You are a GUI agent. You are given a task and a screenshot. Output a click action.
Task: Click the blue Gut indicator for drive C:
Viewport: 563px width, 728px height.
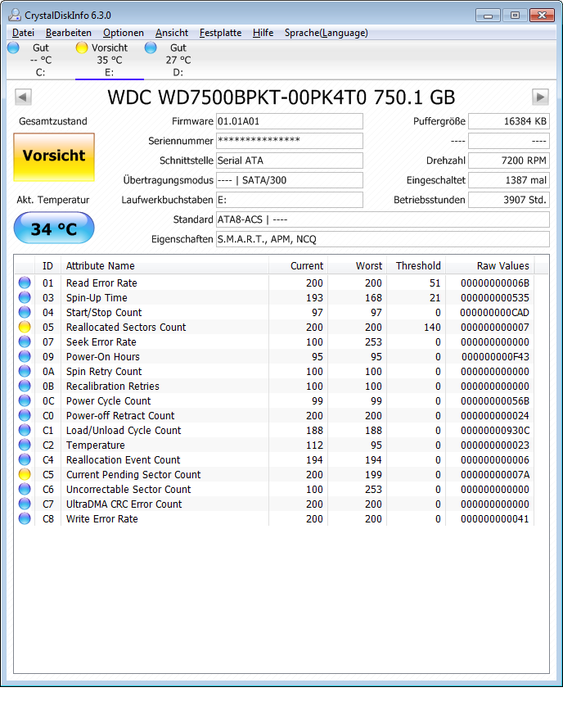[x=13, y=47]
